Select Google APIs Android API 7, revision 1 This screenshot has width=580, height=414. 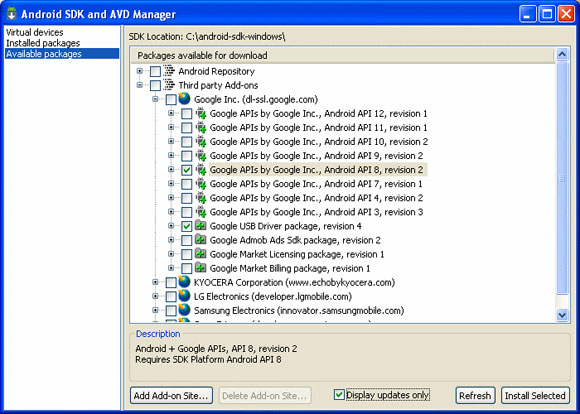coord(316,184)
